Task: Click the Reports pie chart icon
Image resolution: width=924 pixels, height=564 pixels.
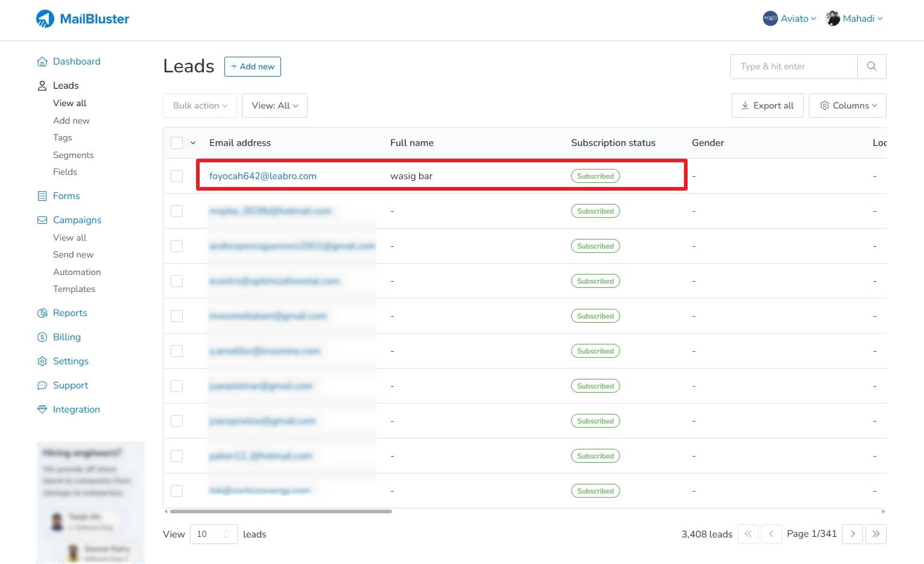Action: click(x=42, y=313)
